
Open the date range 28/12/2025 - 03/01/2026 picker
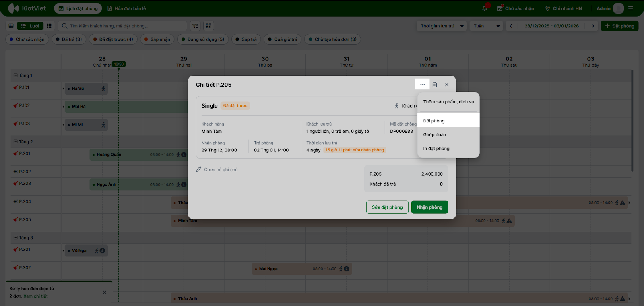[551, 26]
